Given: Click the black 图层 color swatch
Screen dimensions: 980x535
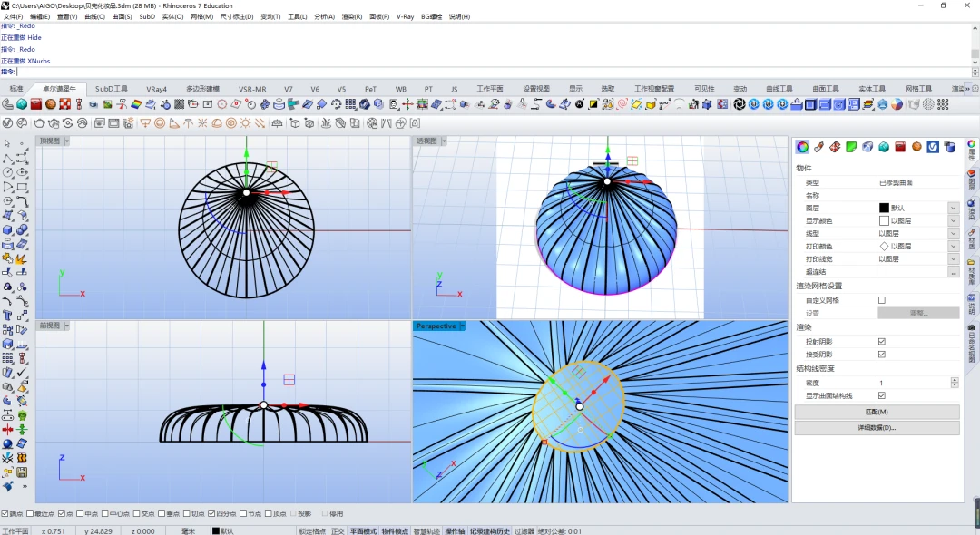Looking at the screenshot, I should coord(884,208).
